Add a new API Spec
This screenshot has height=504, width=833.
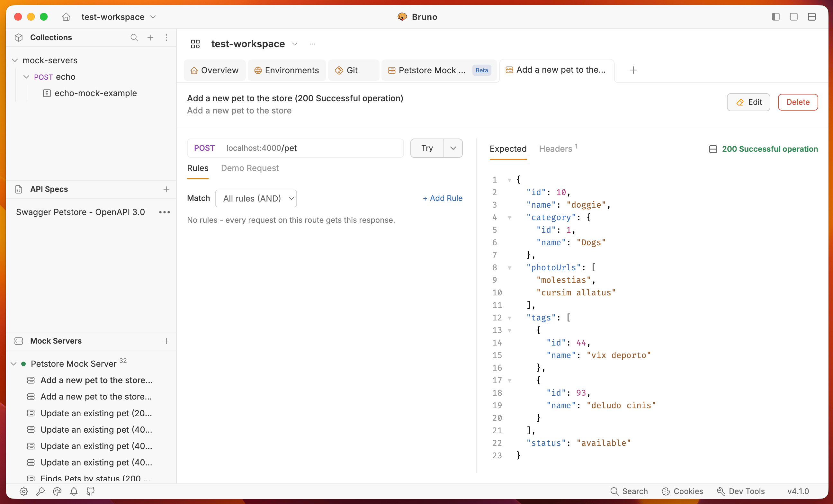coord(166,189)
